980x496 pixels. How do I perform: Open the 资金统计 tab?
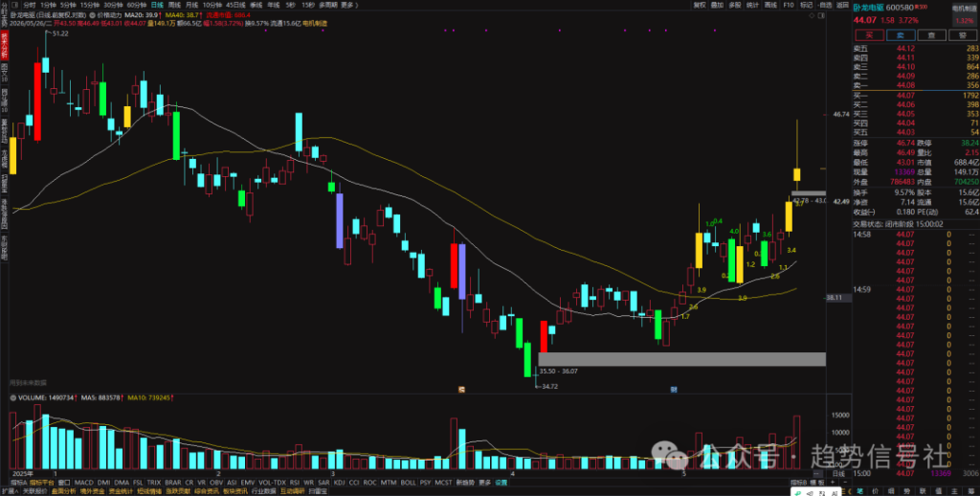coord(121,491)
